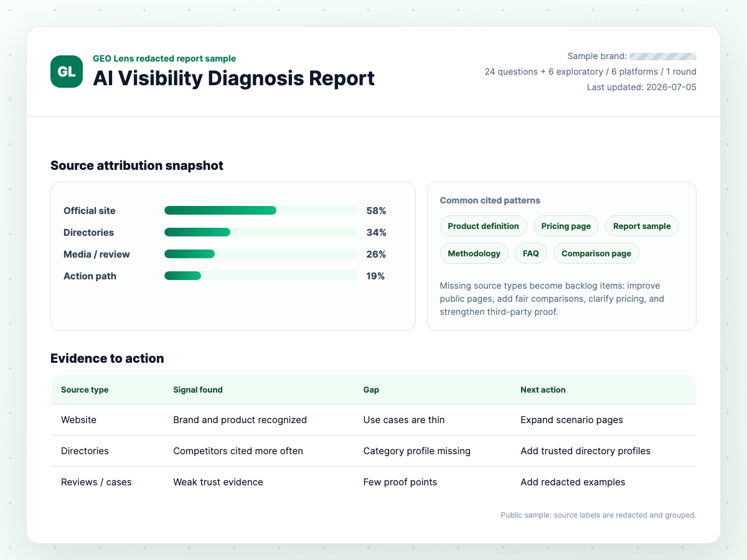The image size is (747, 560).
Task: Click the green GL logo icon
Action: 67,72
